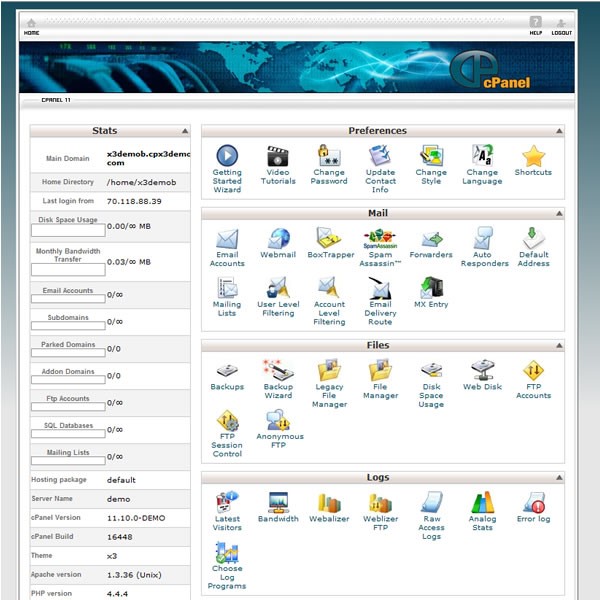This screenshot has height=600, width=600.
Task: Collapse the Stats panel
Action: click(185, 131)
